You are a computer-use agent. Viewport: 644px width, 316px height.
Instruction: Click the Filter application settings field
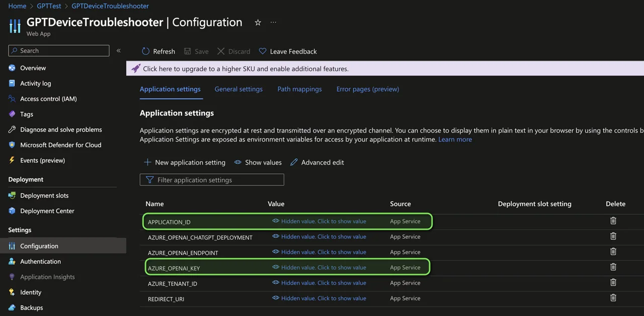point(212,180)
